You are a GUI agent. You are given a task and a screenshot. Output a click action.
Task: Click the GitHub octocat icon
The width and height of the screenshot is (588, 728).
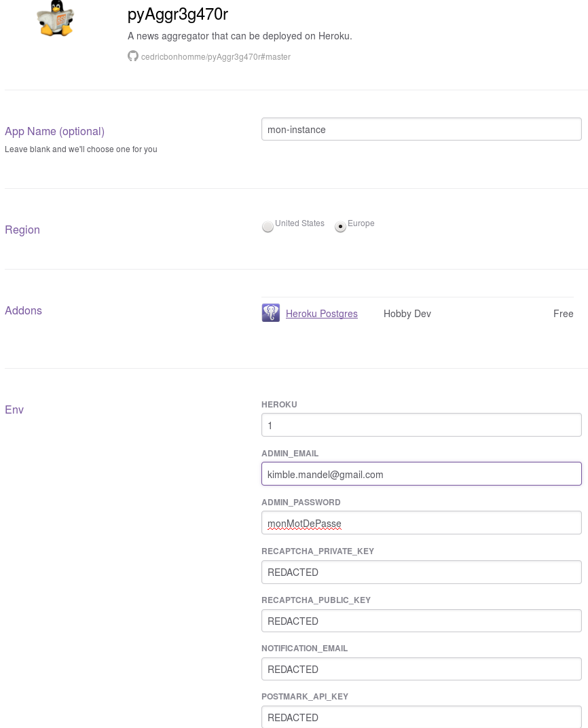click(x=133, y=56)
